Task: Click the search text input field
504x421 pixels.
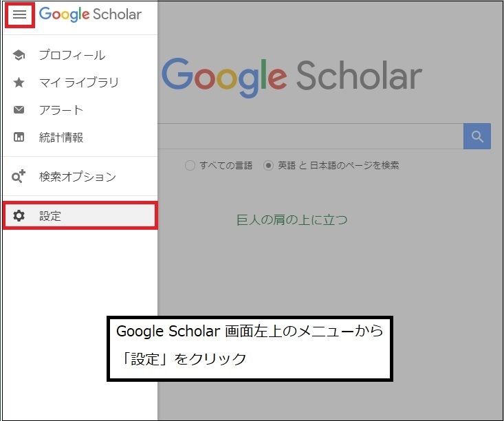Action: coord(309,136)
